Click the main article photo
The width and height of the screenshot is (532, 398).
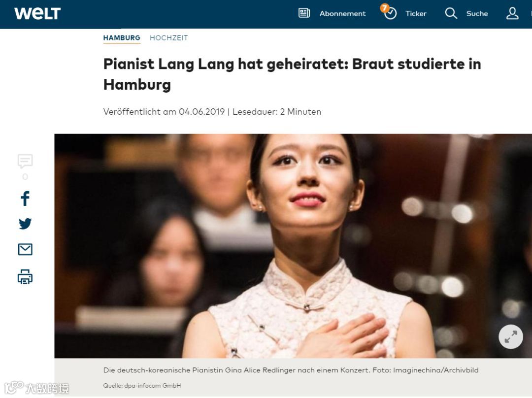coord(293,246)
